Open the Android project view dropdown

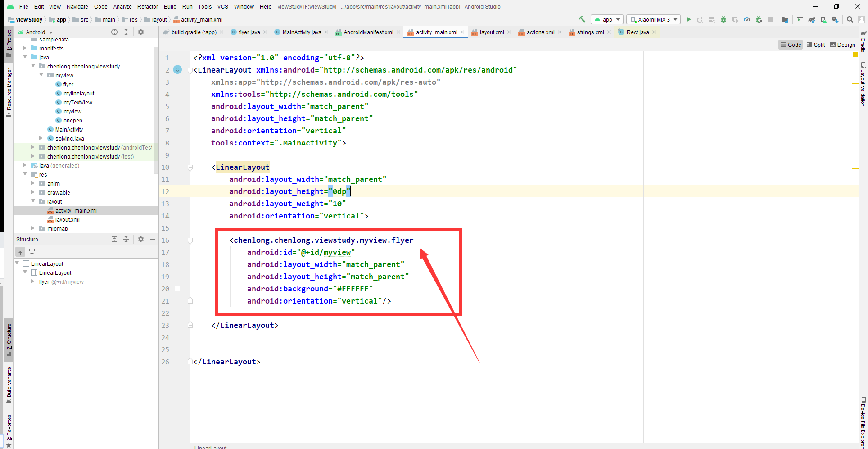pyautogui.click(x=36, y=32)
